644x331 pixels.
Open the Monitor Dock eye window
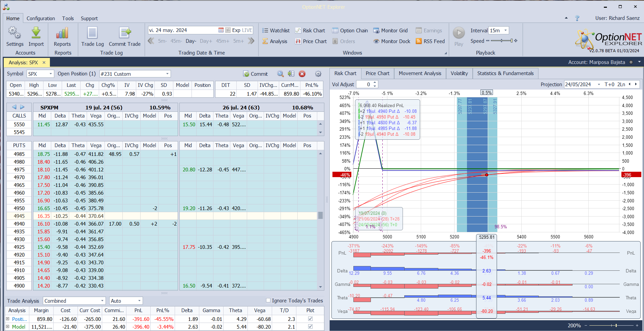392,41
